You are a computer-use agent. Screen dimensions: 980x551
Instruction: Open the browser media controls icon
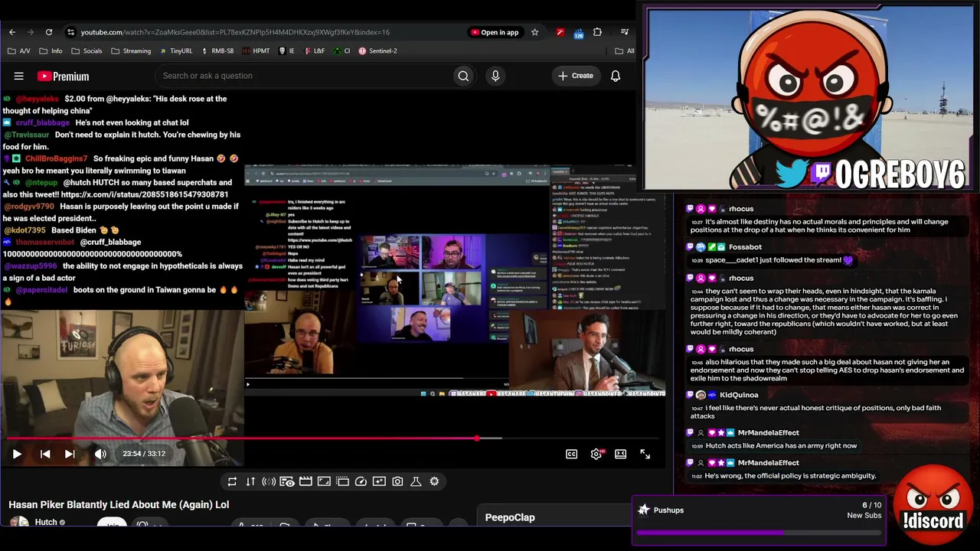pos(625,32)
